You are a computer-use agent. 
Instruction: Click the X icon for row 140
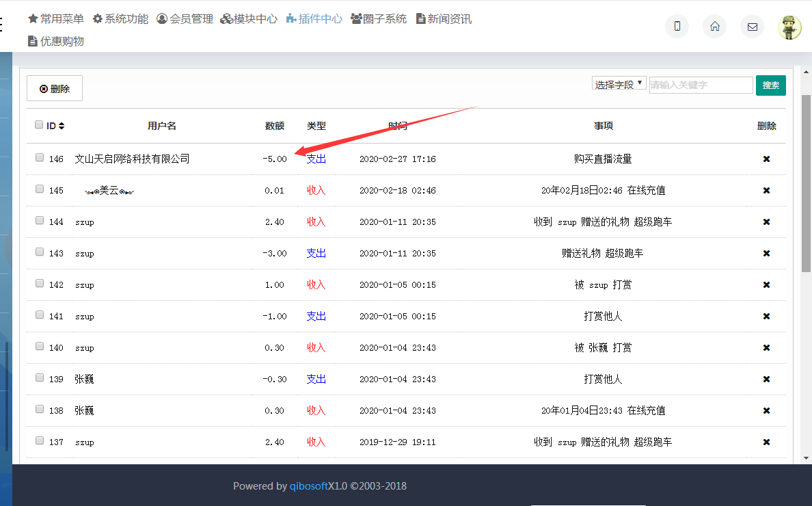tap(766, 347)
